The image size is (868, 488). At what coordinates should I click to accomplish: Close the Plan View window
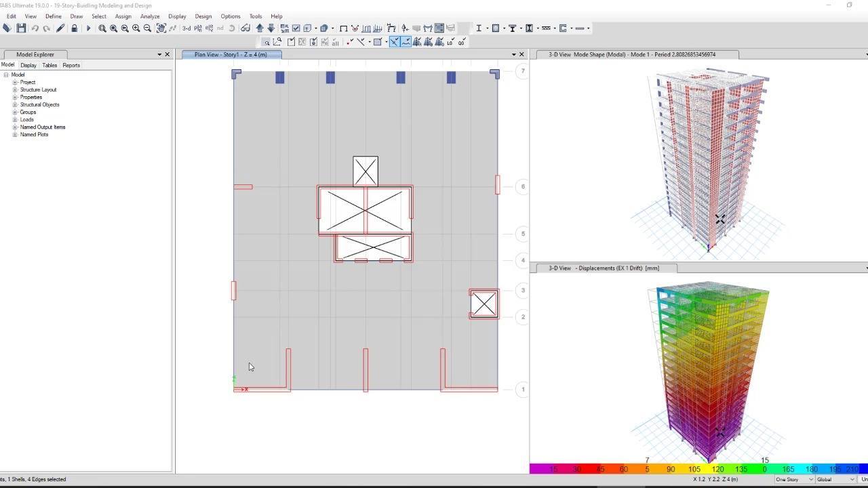pyautogui.click(x=521, y=54)
